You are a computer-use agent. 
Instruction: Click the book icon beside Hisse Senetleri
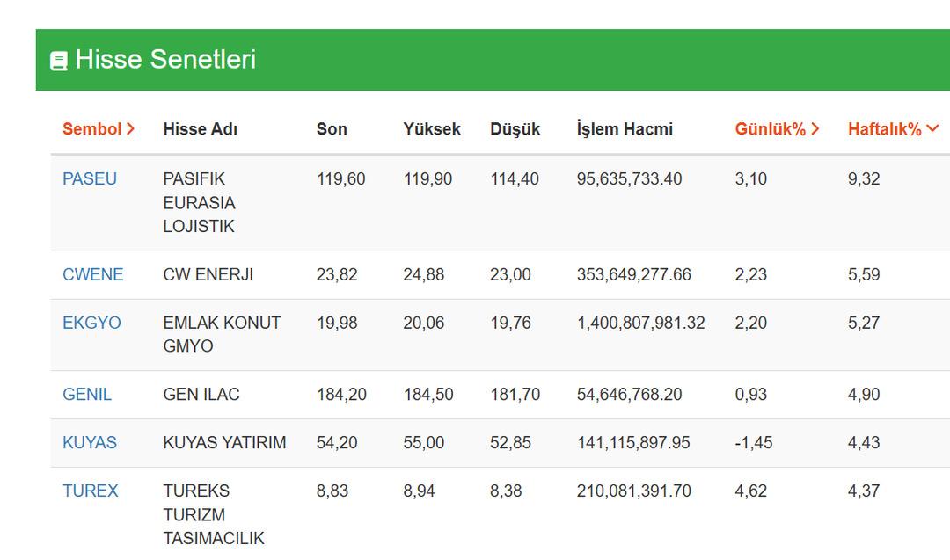(59, 61)
